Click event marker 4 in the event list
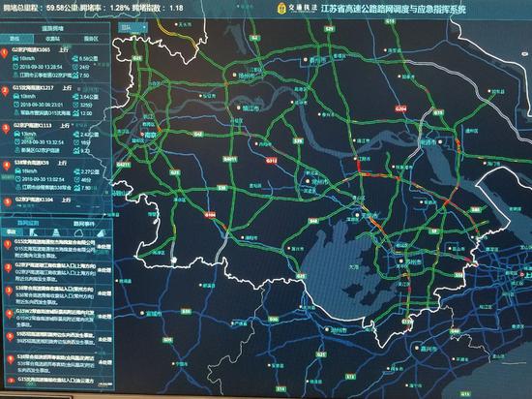This screenshot has height=399, width=532. [x=10, y=314]
